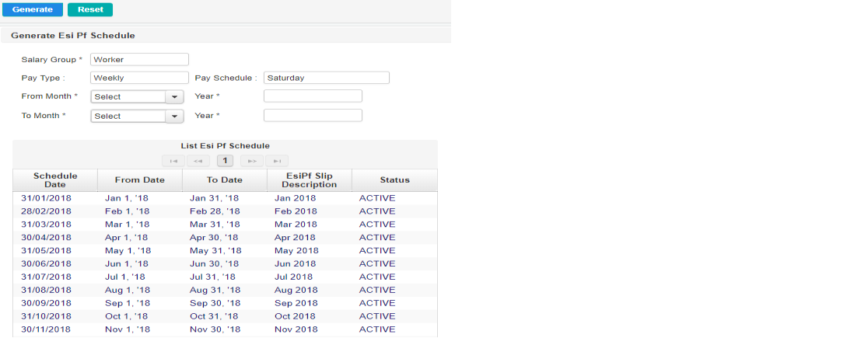Focus the Salary Group field
Image resolution: width=868 pixels, height=338 pixels.
[139, 59]
